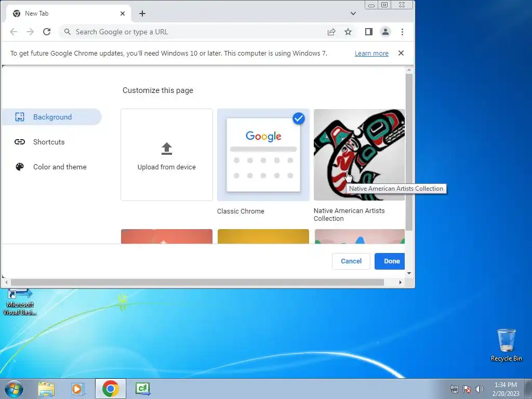Confirm changes with the Done button
This screenshot has width=532, height=399.
click(390, 261)
